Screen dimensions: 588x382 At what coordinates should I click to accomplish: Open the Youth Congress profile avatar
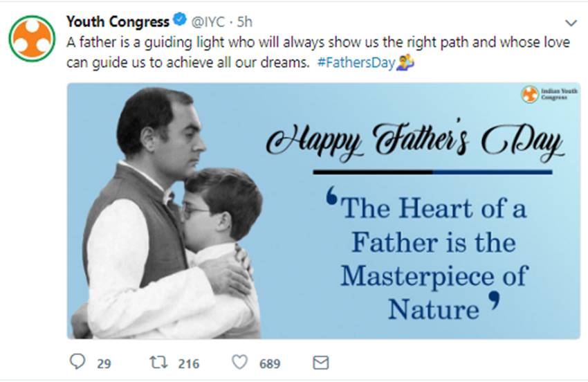[33, 37]
